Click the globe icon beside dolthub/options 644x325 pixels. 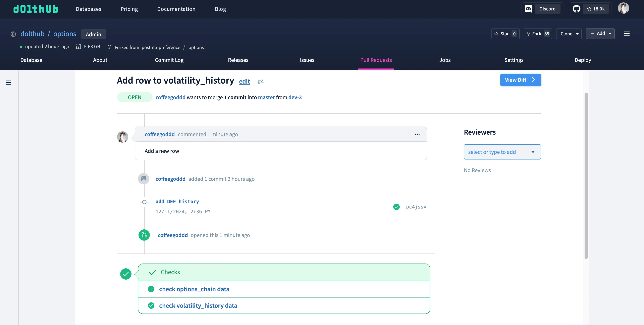tap(13, 34)
